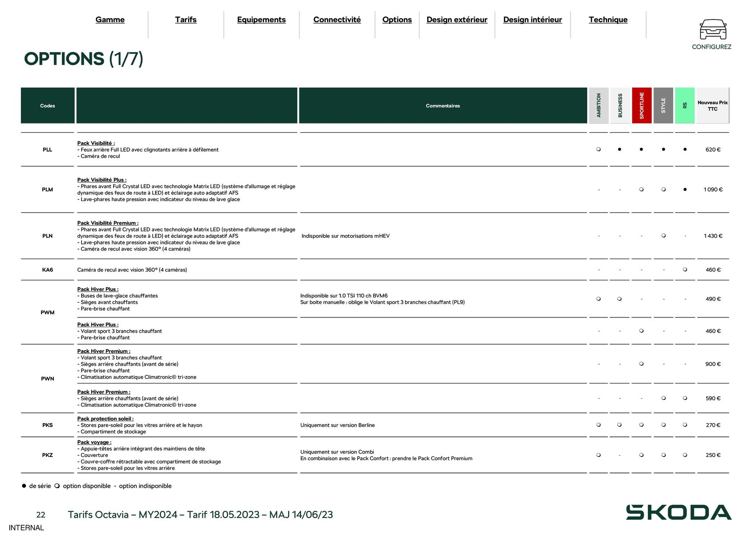This screenshot has height=535, width=756.
Task: Click the 250 € price
Action: [713, 455]
